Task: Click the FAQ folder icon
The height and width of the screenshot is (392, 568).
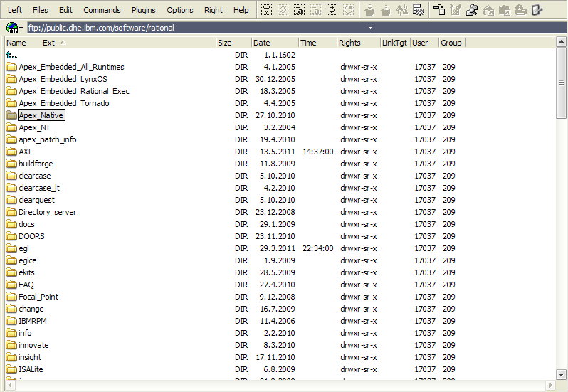Action: pos(11,285)
